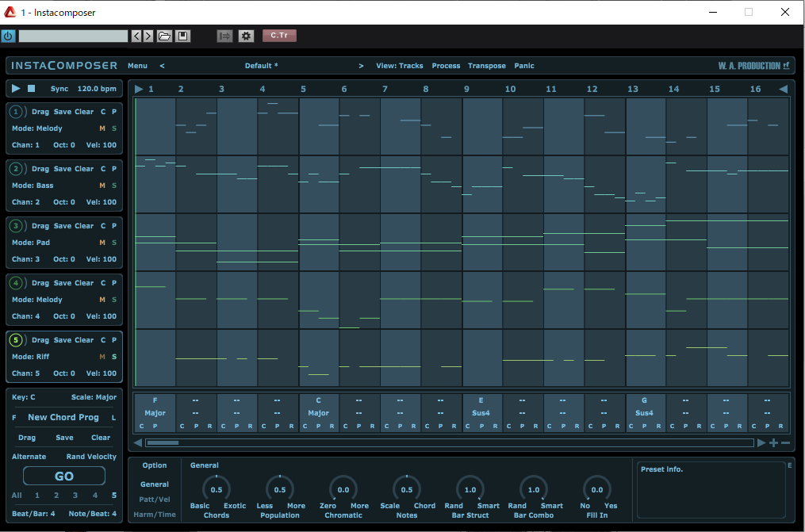Viewport: 805px width, 532px height.
Task: Click the loop start marker at bar 1
Action: click(x=139, y=89)
